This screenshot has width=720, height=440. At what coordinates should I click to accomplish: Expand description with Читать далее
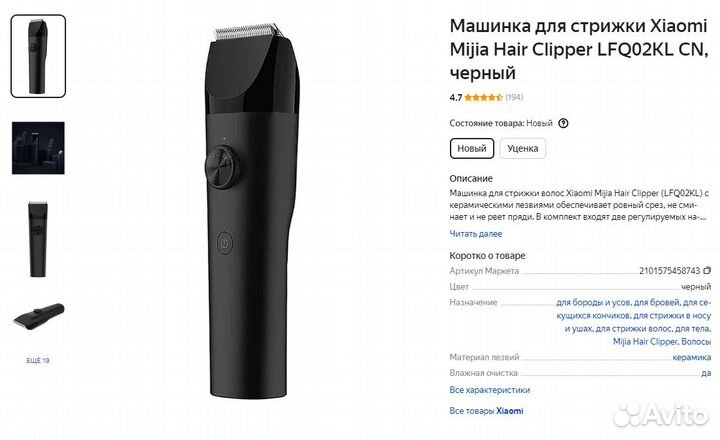476,234
